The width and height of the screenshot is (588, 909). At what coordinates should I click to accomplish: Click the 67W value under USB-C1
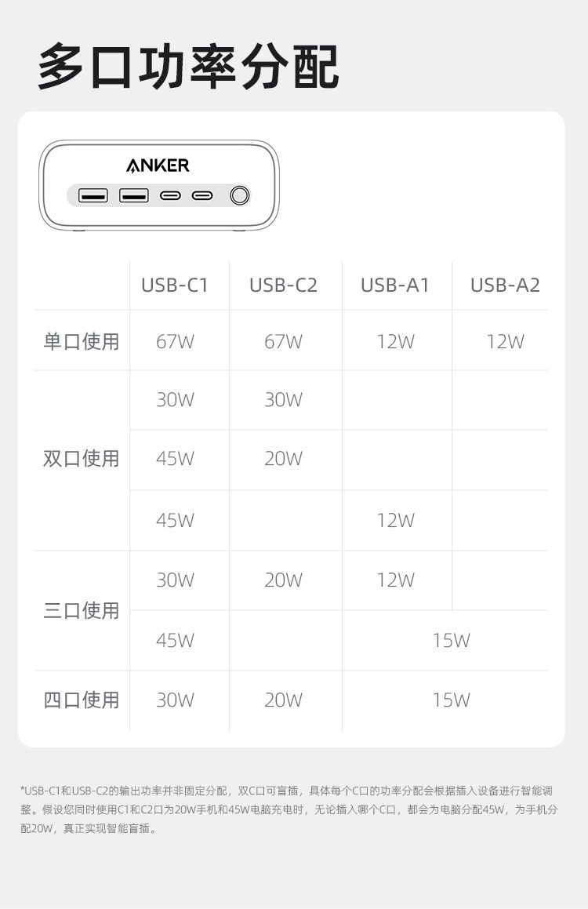175,342
